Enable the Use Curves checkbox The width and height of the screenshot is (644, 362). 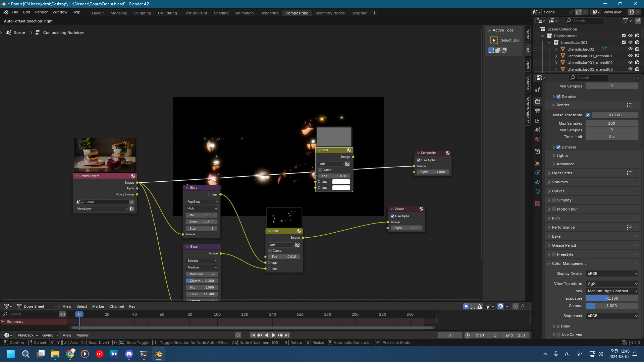click(x=558, y=335)
